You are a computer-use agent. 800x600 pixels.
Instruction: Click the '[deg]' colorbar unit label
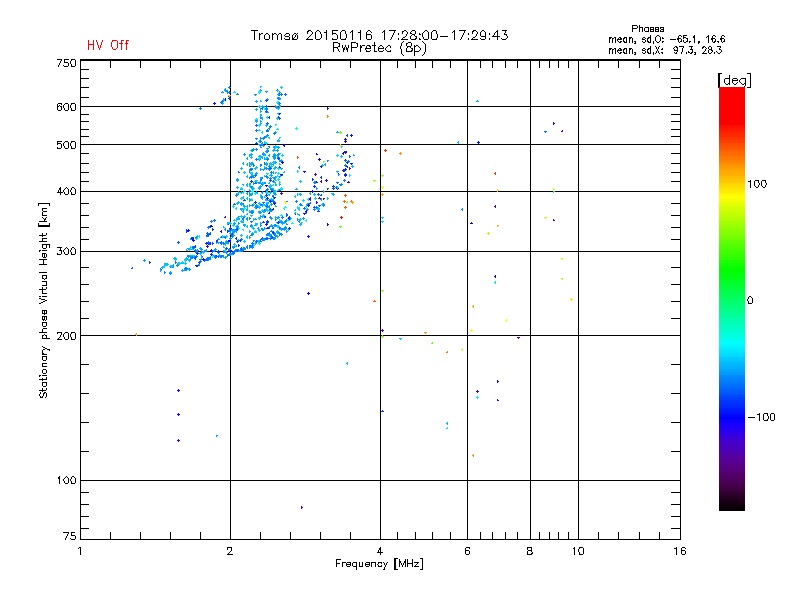pyautogui.click(x=734, y=80)
